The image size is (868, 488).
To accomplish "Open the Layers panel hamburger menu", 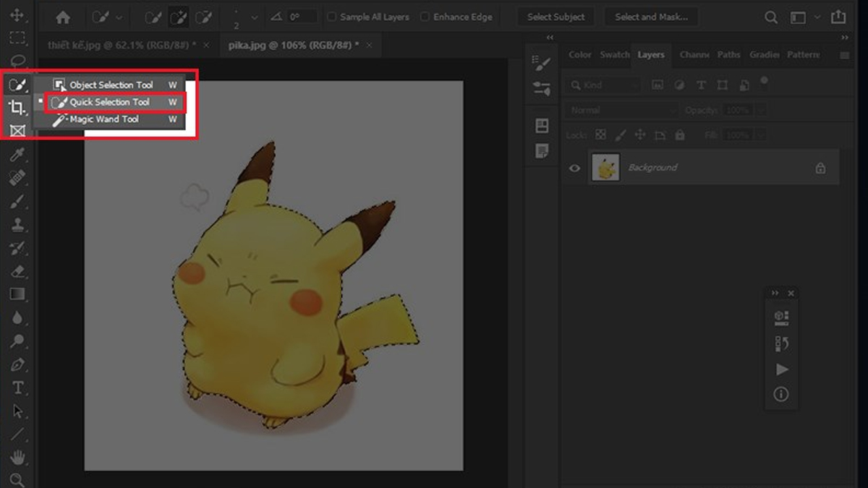I will tap(844, 55).
